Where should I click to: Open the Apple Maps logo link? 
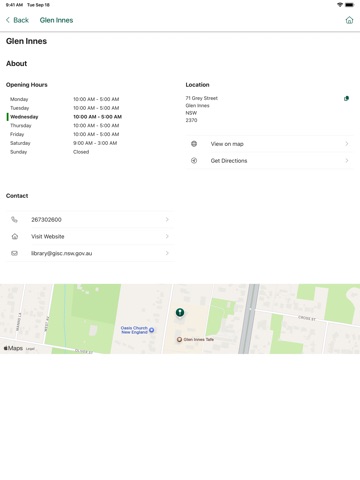tap(13, 348)
